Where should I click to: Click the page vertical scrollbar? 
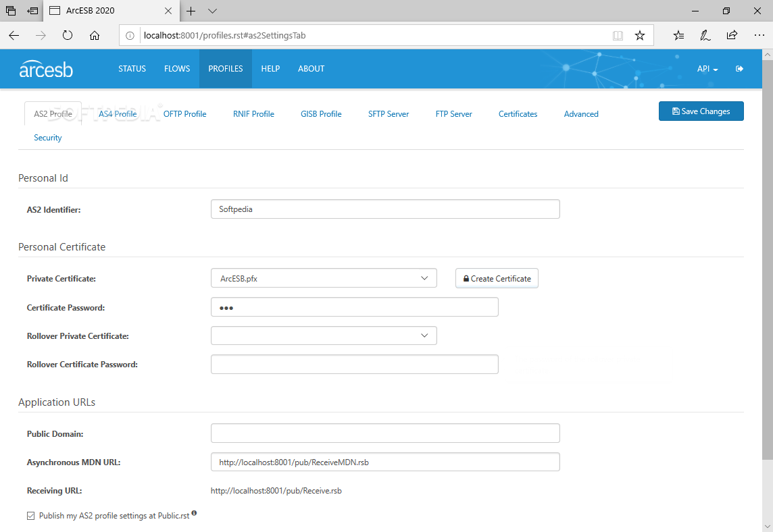(x=767, y=261)
